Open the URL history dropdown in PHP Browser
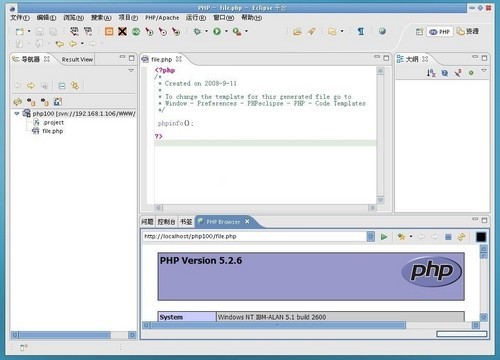Image resolution: width=500 pixels, height=360 pixels. pos(370,236)
